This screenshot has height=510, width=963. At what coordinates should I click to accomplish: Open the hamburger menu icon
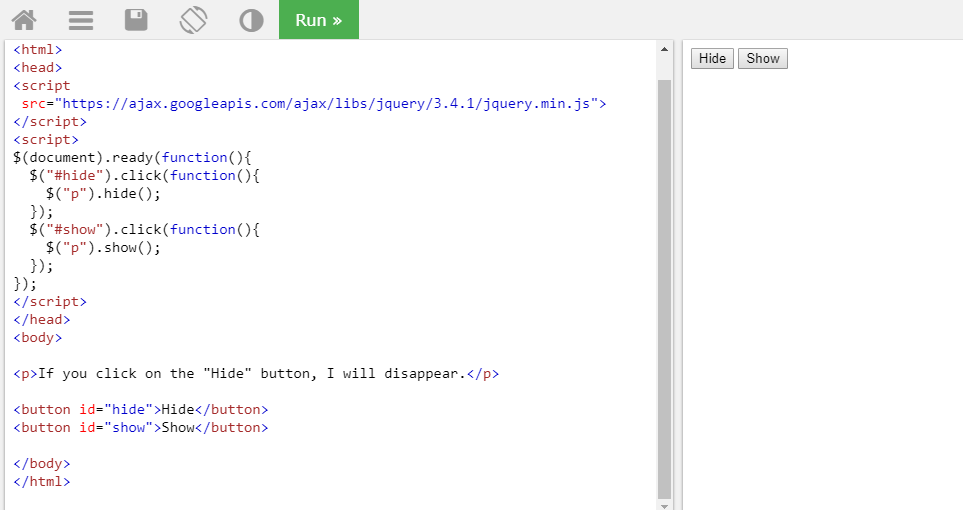[80, 20]
